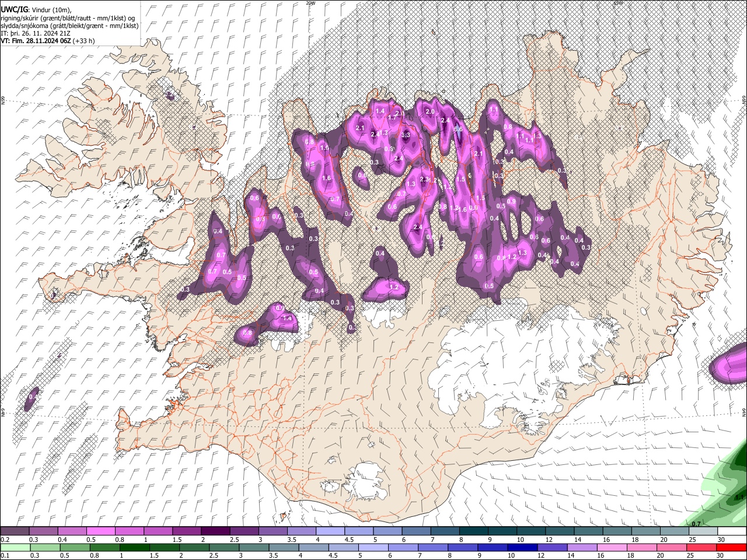Image resolution: width=747 pixels, height=560 pixels.
Task: Click the green rain value '0.7' in the bottom-right corner
Action: coord(696,524)
